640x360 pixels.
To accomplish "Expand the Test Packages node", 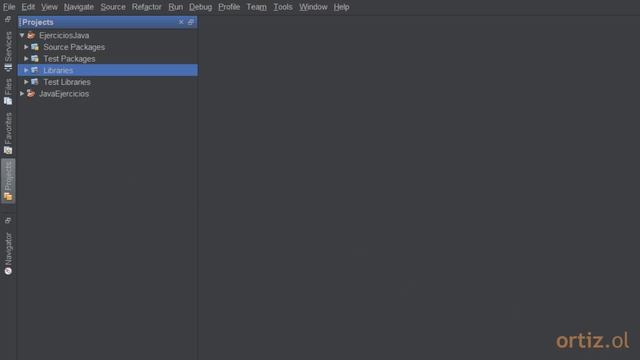I will click(x=26, y=59).
